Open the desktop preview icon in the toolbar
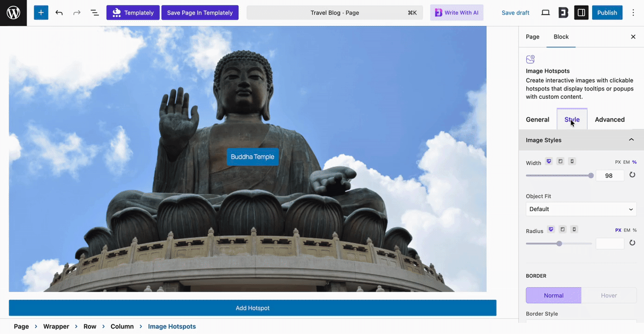This screenshot has height=334, width=644. [545, 13]
